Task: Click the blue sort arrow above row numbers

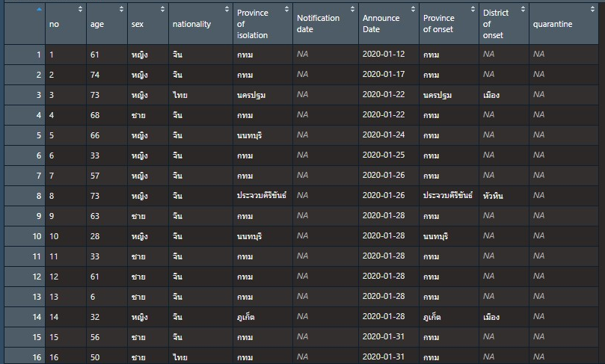Action: click(x=39, y=10)
